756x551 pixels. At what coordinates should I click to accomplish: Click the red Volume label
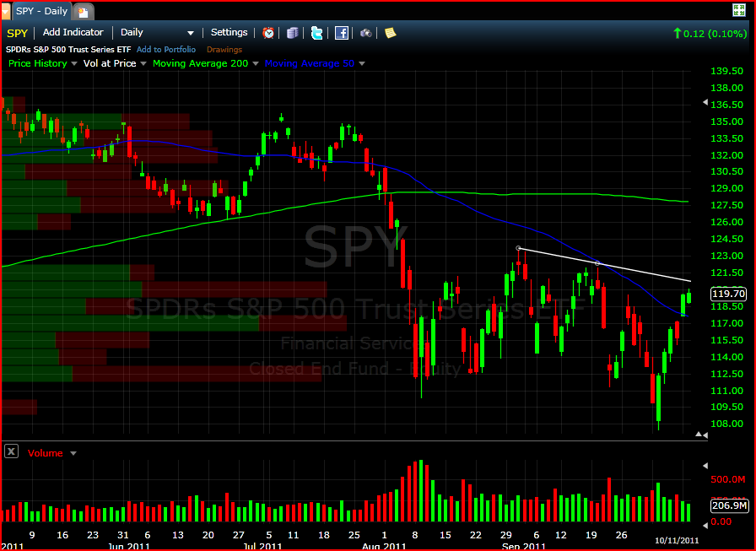tap(46, 453)
